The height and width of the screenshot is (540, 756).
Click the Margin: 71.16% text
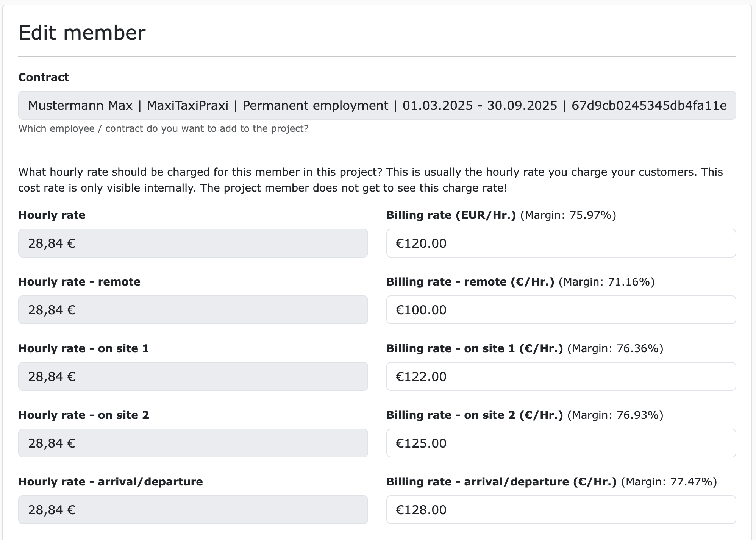606,282
